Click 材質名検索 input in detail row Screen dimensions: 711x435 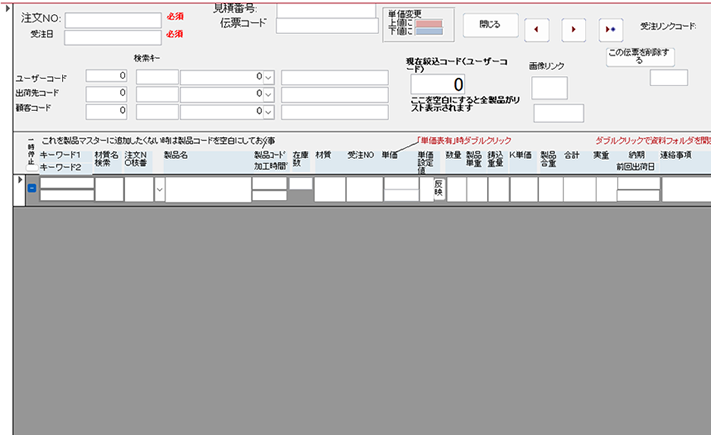click(x=109, y=189)
